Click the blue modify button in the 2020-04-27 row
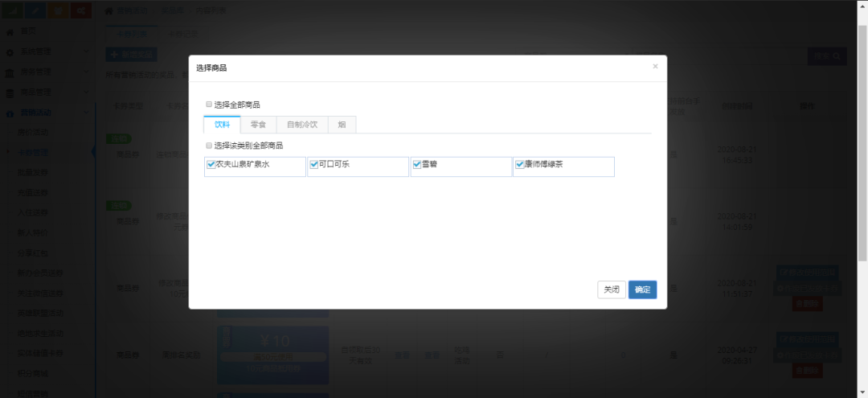The width and height of the screenshot is (868, 398). point(807,339)
